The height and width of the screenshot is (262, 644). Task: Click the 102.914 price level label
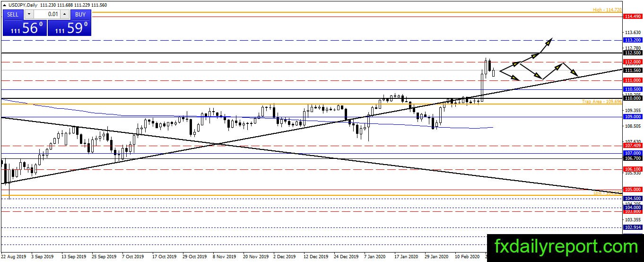pos(633,227)
